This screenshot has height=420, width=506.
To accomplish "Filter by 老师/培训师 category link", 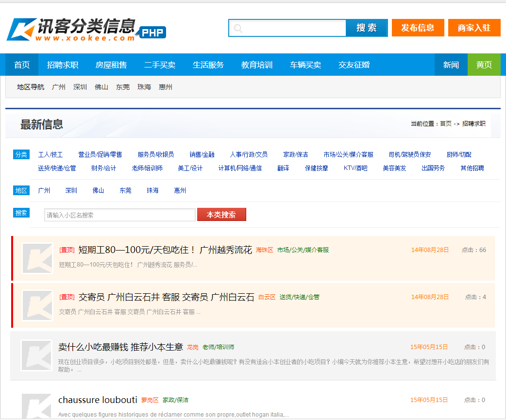I will coord(147,168).
